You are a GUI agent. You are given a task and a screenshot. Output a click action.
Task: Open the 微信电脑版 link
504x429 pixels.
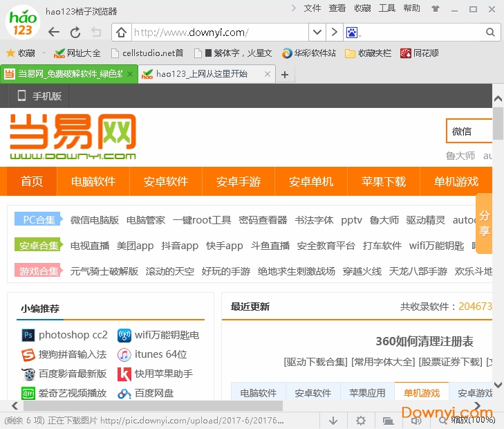click(95, 220)
